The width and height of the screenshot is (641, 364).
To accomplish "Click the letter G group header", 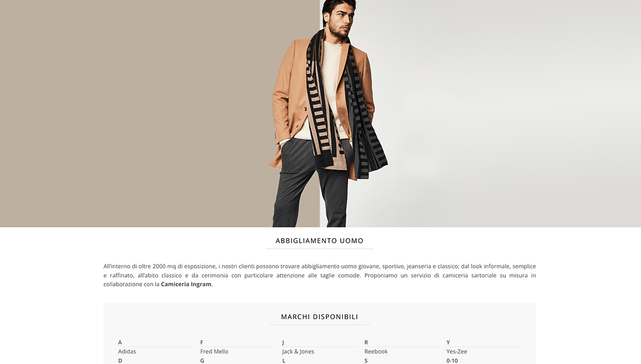I will [x=202, y=361].
